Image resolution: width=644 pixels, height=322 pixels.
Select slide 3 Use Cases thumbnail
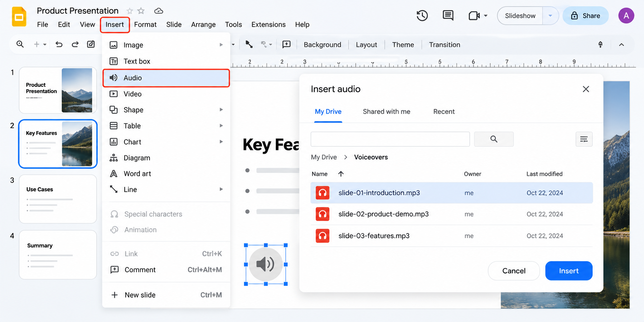point(58,199)
